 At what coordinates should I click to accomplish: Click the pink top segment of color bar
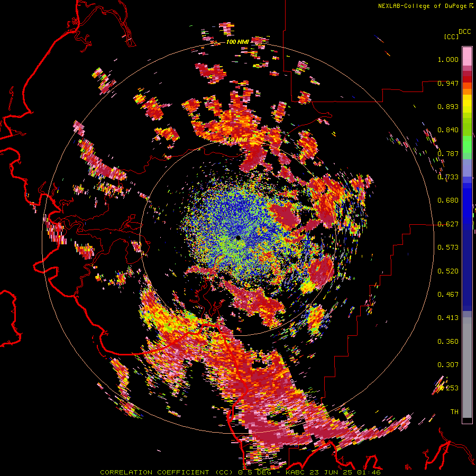click(467, 56)
